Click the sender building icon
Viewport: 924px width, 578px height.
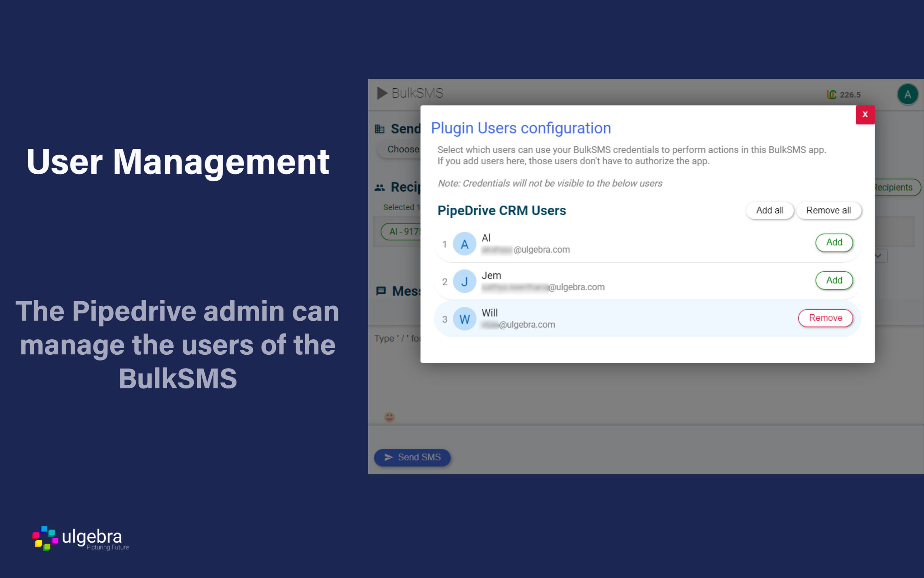coord(380,129)
